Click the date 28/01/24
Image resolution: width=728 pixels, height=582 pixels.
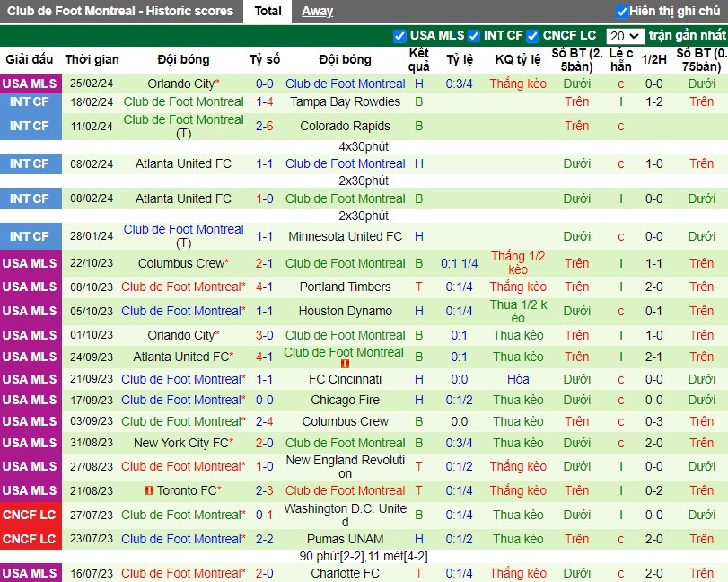(92, 236)
